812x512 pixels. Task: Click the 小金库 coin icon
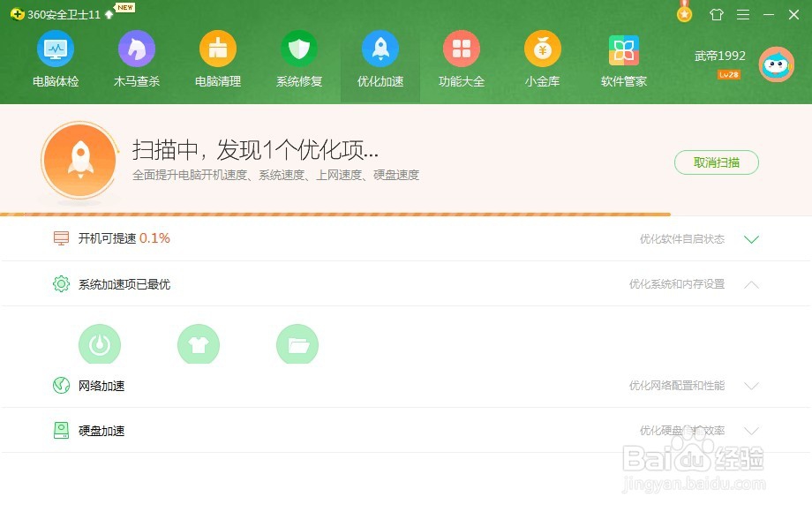[x=542, y=57]
